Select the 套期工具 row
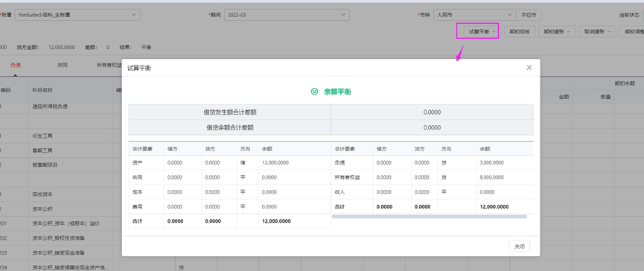This screenshot has height=271, width=644. point(42,150)
